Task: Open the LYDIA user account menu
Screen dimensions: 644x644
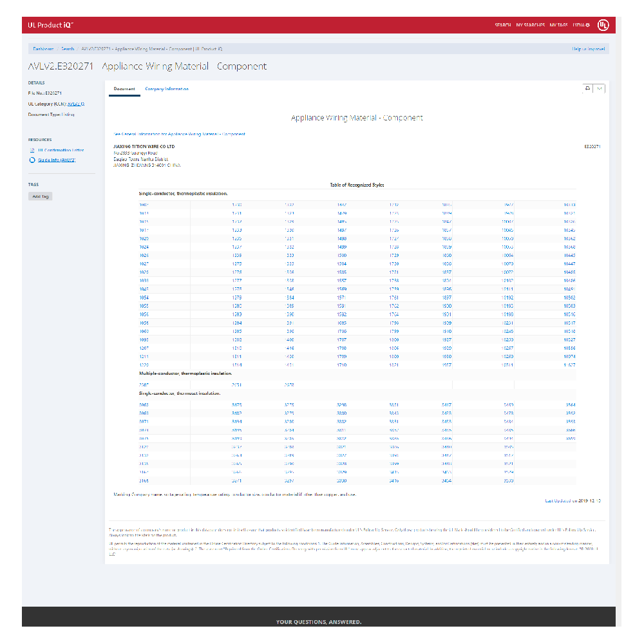Action: 580,25
